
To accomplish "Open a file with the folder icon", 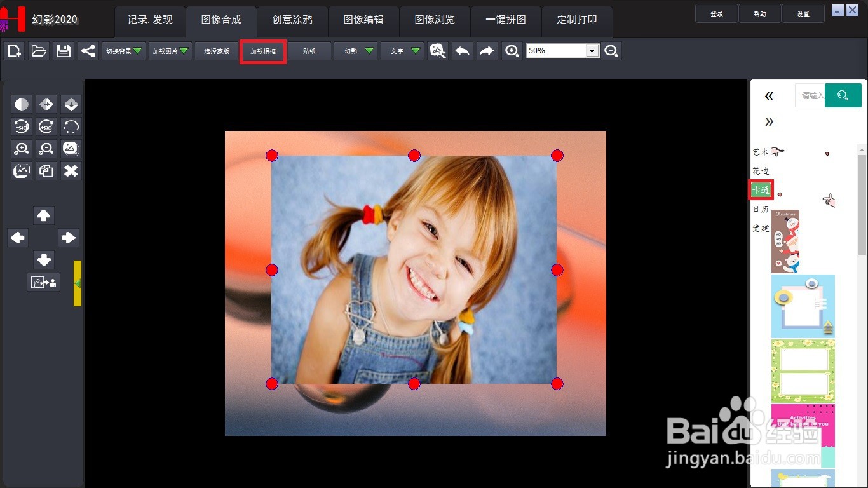I will click(39, 51).
